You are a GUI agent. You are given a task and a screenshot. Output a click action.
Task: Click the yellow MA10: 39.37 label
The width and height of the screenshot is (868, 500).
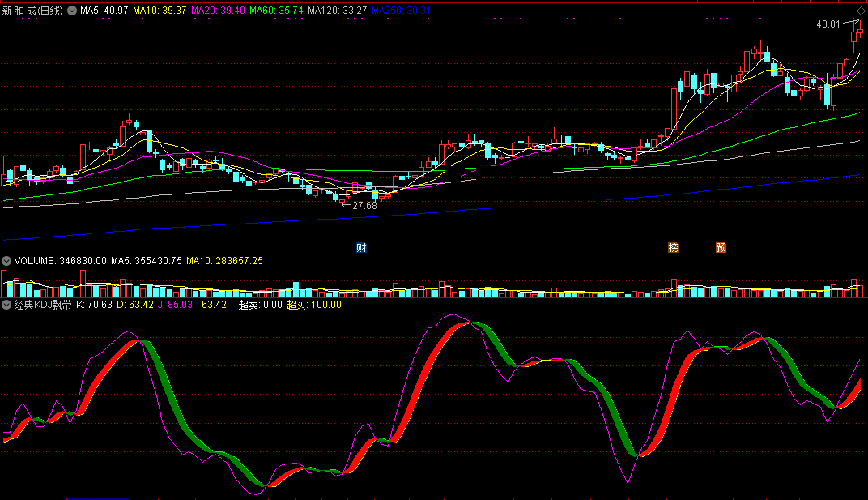coord(160,11)
